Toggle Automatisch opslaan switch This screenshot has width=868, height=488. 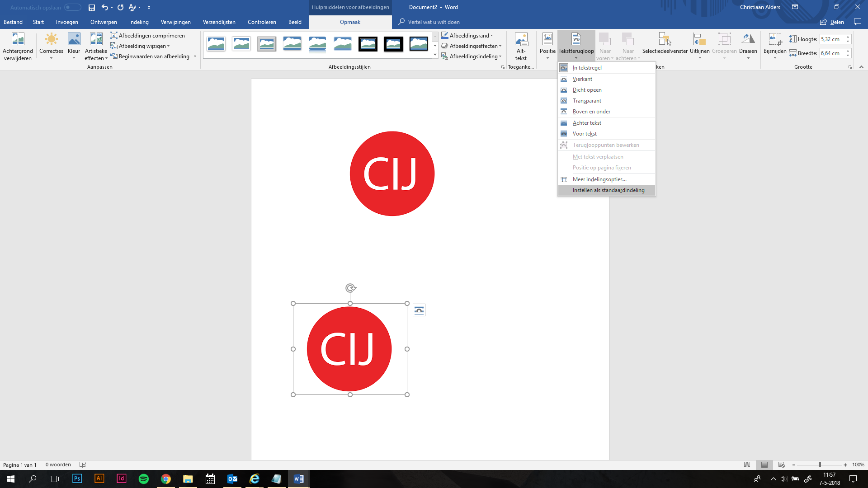click(x=72, y=7)
